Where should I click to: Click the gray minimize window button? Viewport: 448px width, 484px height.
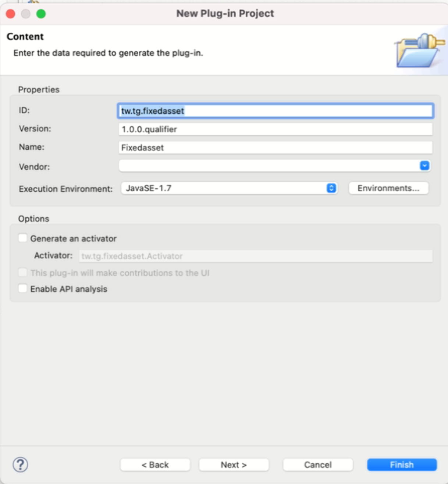click(x=26, y=14)
